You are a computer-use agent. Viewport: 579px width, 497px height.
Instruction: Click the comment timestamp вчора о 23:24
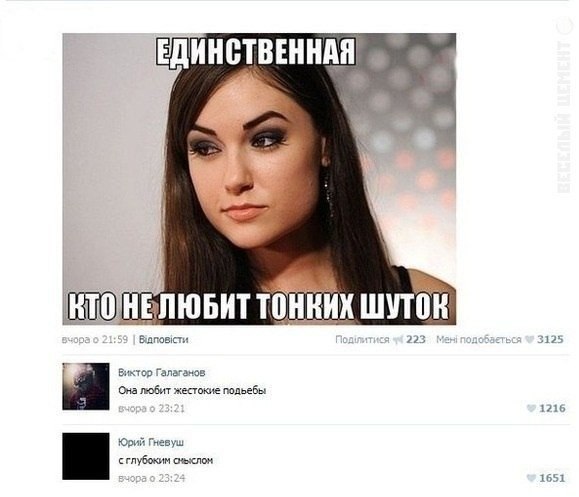point(151,478)
